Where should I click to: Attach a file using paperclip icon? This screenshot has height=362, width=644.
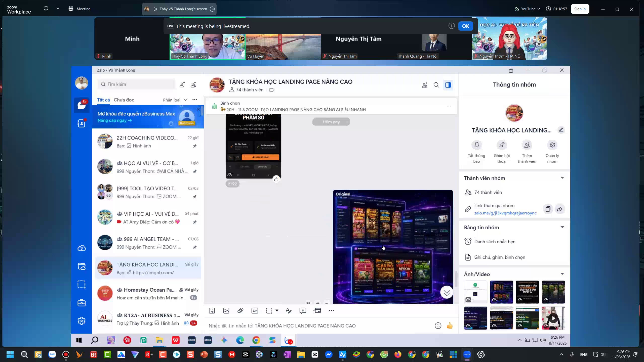coord(240,310)
